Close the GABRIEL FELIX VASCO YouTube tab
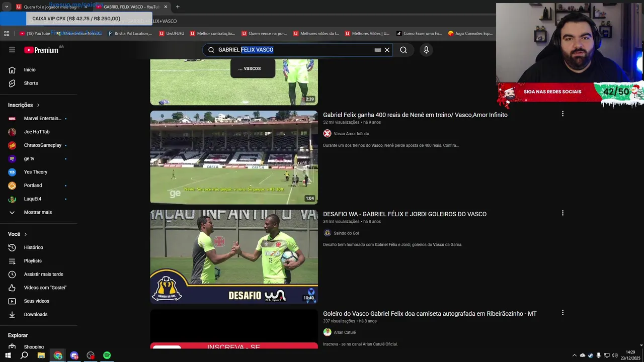 point(166,7)
